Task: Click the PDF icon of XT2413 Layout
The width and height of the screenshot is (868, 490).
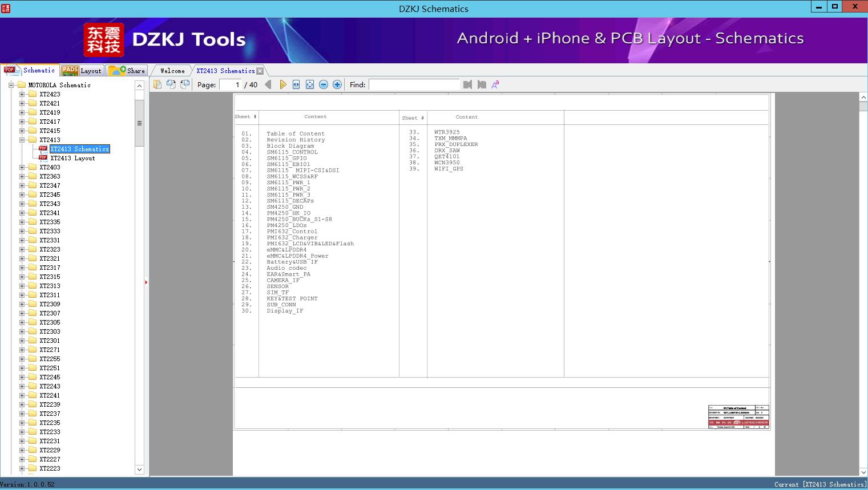Action: pos(43,158)
